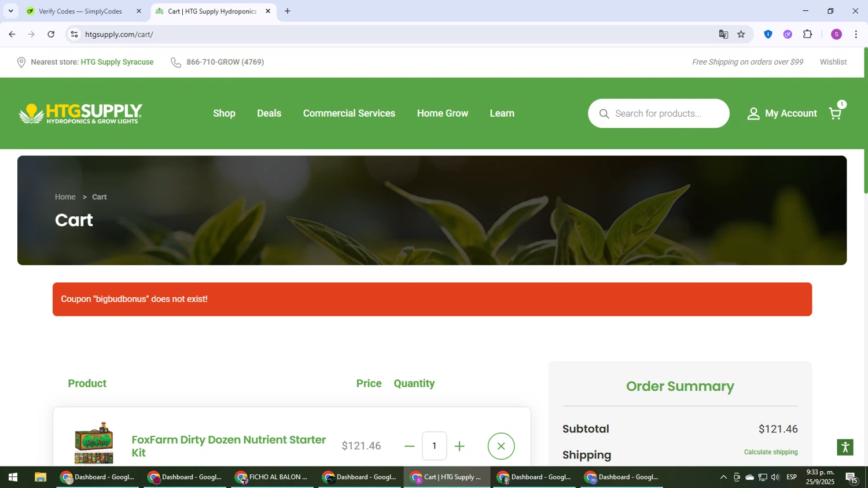Viewport: 868px width, 488px height.
Task: Click the Search for products field
Action: (x=659, y=113)
